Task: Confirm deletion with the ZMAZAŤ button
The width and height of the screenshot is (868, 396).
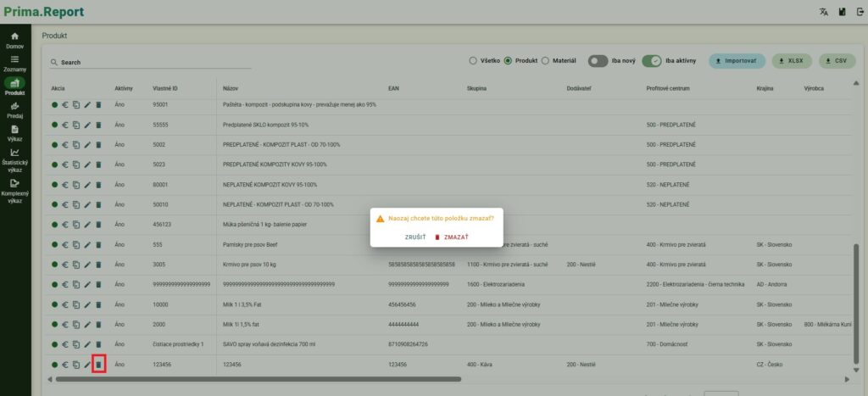Action: click(x=452, y=237)
